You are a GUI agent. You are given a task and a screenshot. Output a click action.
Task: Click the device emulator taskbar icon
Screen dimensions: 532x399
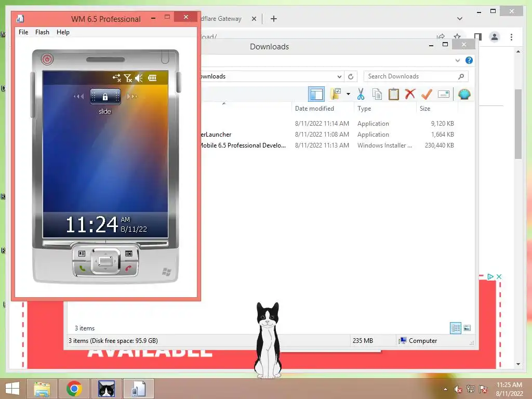pyautogui.click(x=138, y=389)
